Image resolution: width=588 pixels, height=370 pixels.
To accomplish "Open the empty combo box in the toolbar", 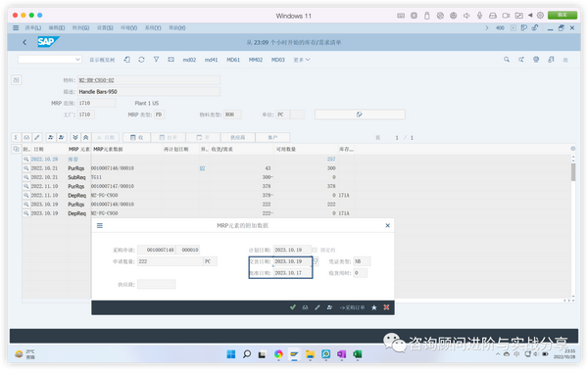I will pyautogui.click(x=50, y=60).
